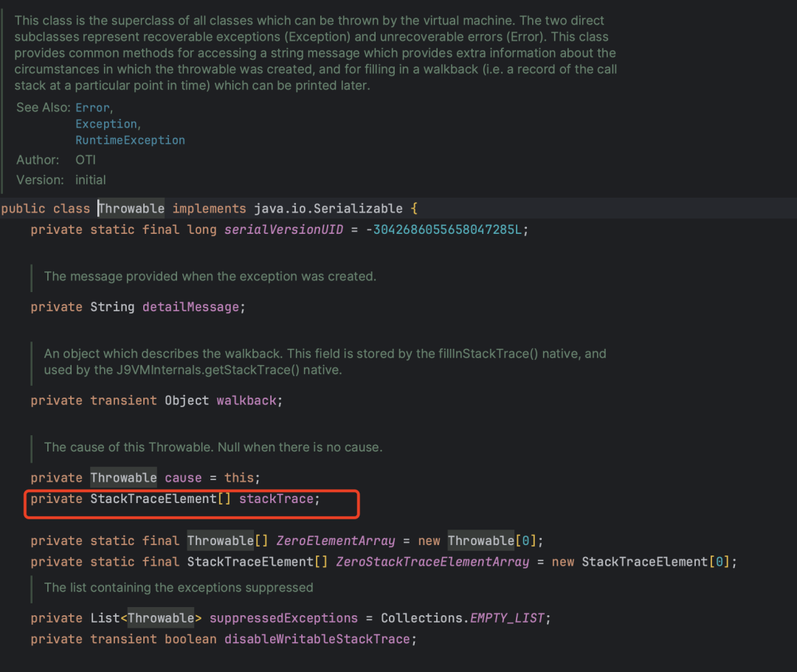Click the ZeroElementArray constant name
The image size is (797, 672).
pyautogui.click(x=336, y=541)
